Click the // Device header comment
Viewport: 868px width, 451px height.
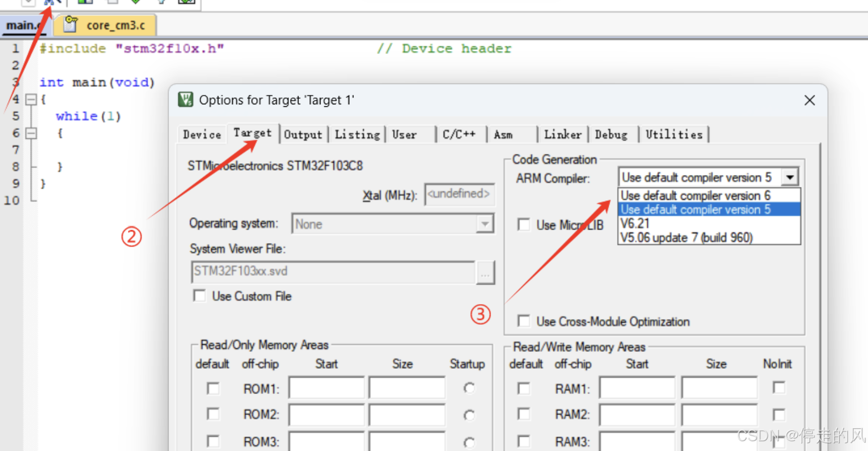coord(444,49)
